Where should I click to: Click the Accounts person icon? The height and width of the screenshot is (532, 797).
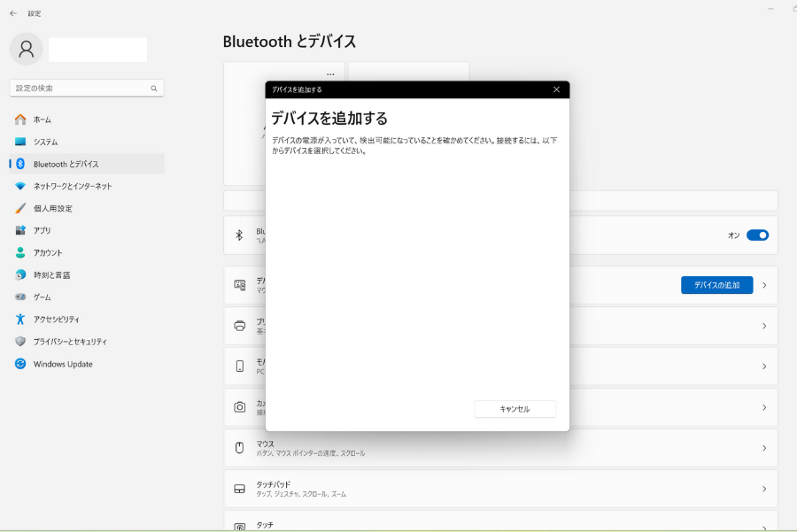pyautogui.click(x=20, y=252)
